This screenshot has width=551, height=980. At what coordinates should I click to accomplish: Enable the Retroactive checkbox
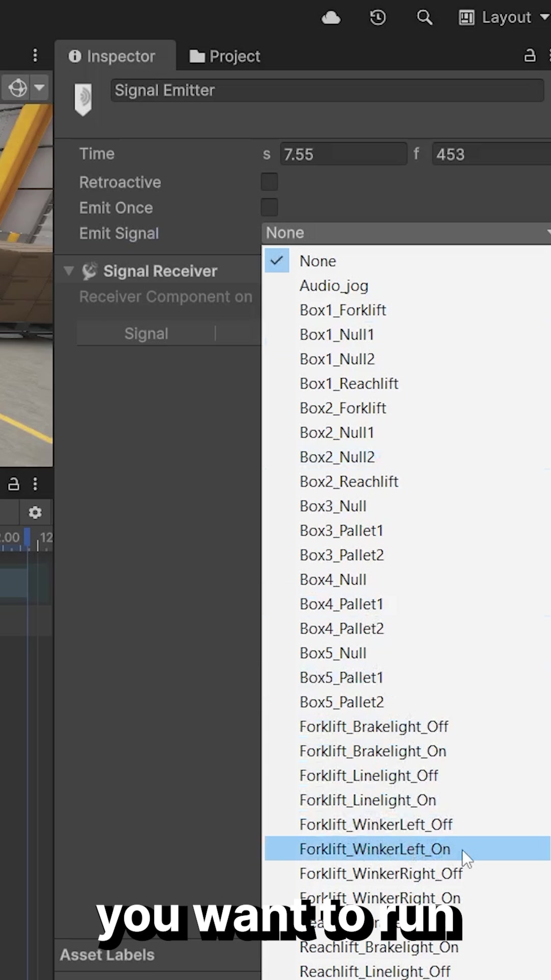(x=269, y=182)
